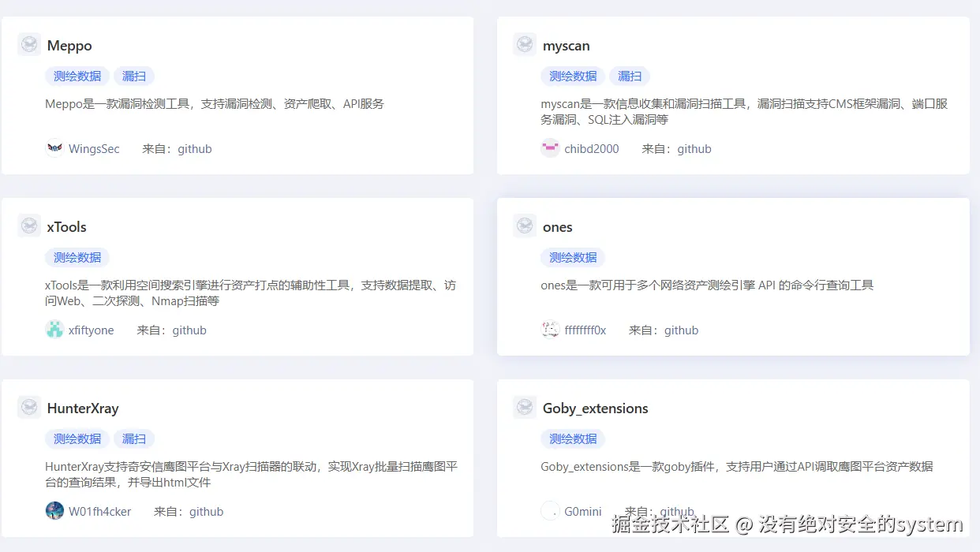The width and height of the screenshot is (980, 552).
Task: Click the xTools card logo icon
Action: click(29, 226)
